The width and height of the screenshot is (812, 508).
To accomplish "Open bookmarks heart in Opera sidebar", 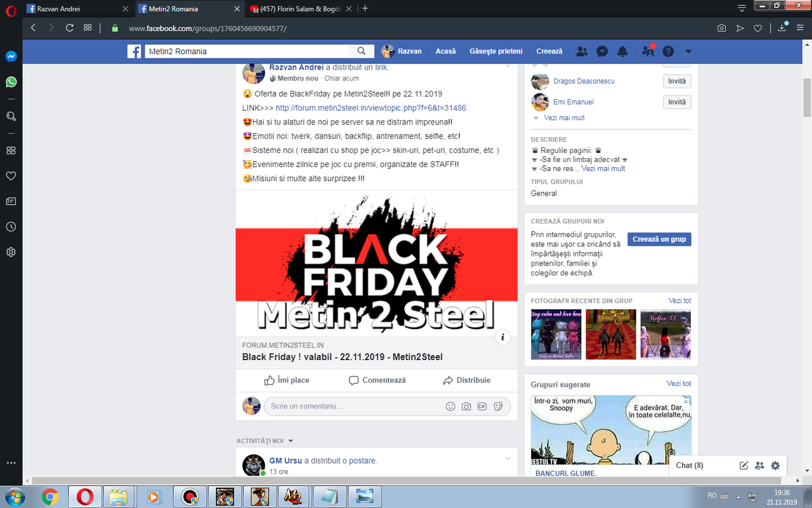I will pyautogui.click(x=11, y=176).
